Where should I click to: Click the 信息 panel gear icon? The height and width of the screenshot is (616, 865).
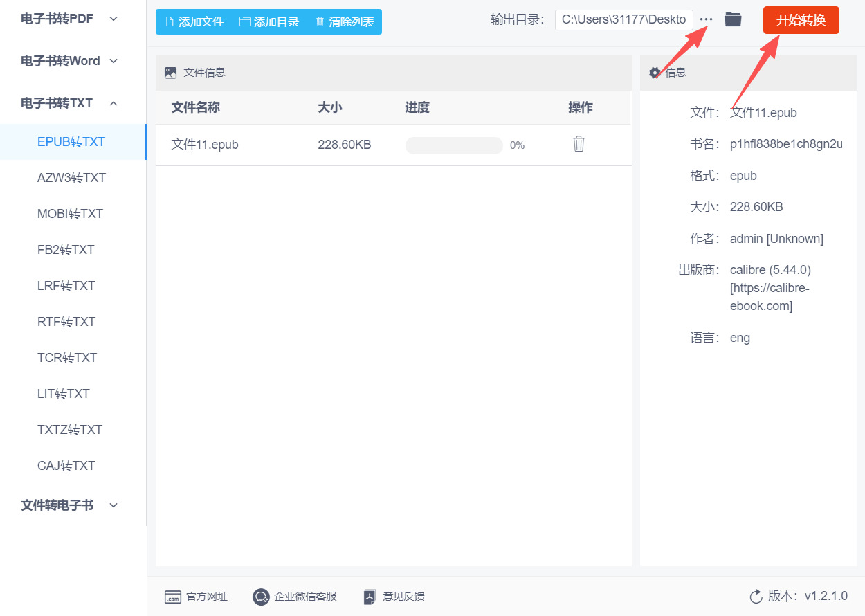pos(655,73)
